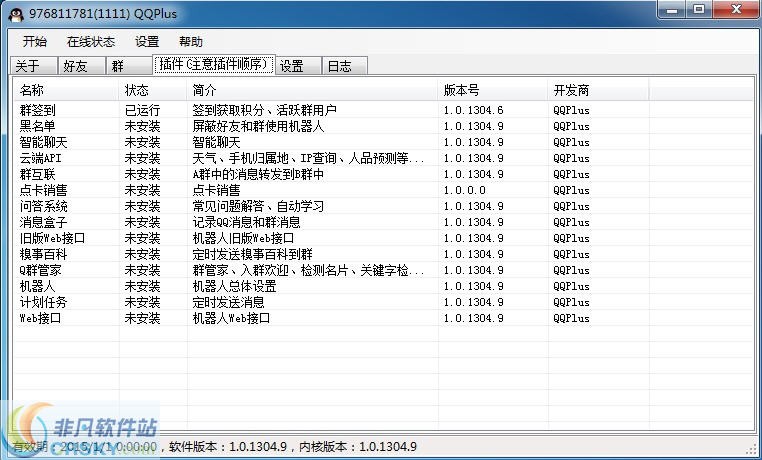Click description 常见问题解答、自动学习
This screenshot has height=460, width=762.
(258, 206)
